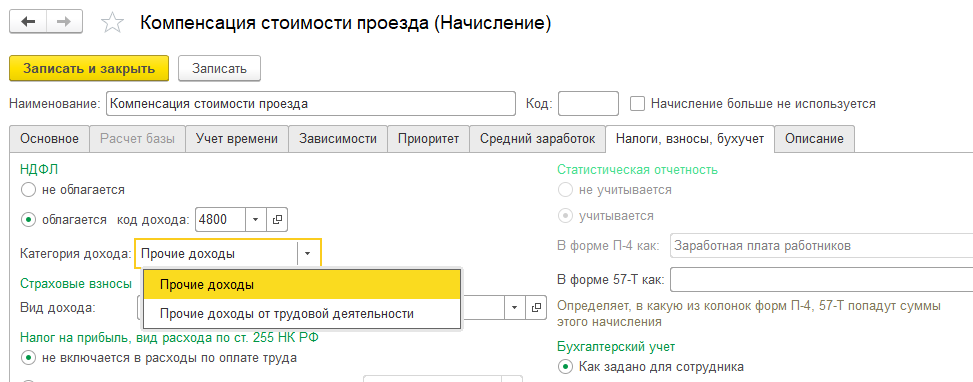Collapse the Категория дохода dropdown arrow
The image size is (973, 382).
click(x=308, y=254)
